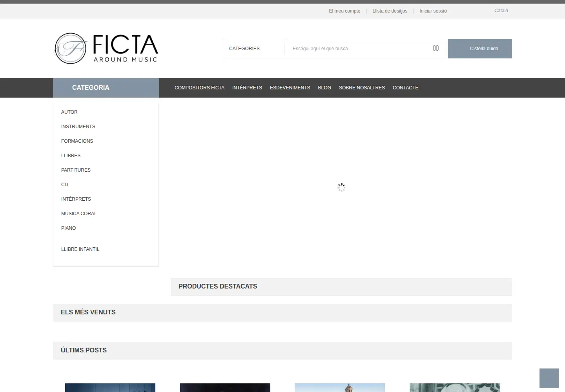The width and height of the screenshot is (565, 392).
Task: Focus the 'Escrigui aquí el que busca' search field
Action: coord(357,49)
